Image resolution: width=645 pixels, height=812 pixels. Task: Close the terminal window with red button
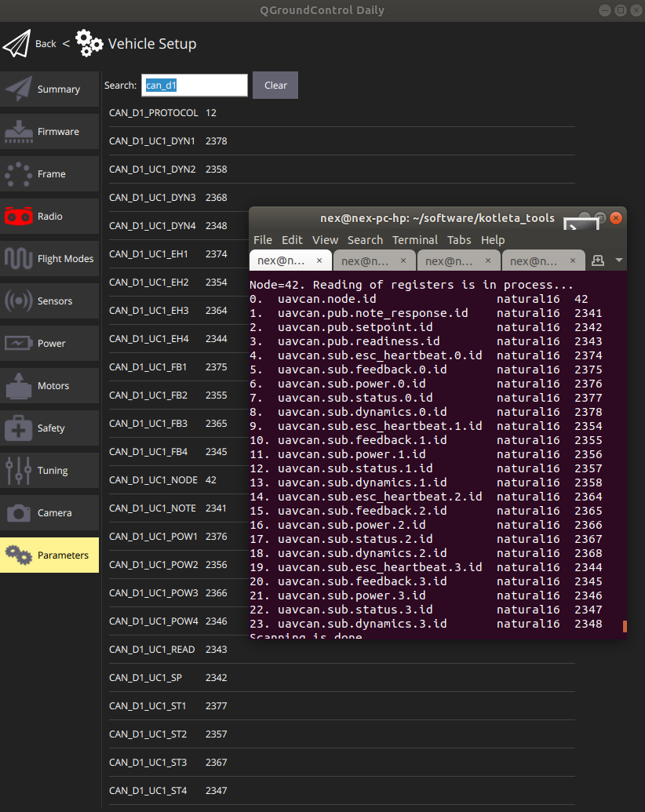(x=615, y=218)
